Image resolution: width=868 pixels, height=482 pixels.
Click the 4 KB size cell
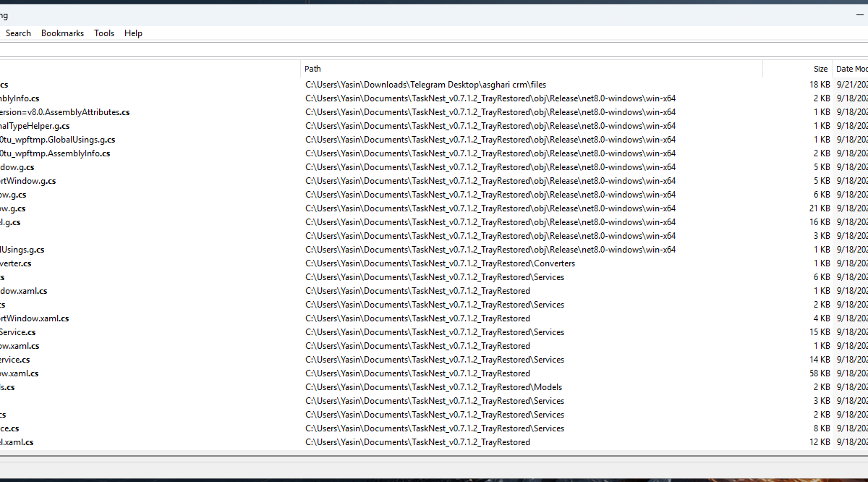[x=822, y=318]
